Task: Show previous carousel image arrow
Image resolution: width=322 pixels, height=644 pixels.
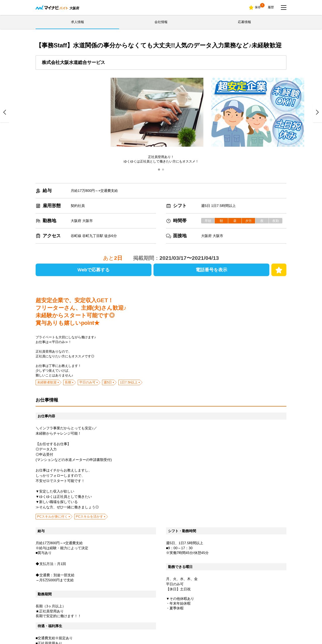Action: [x=5, y=112]
